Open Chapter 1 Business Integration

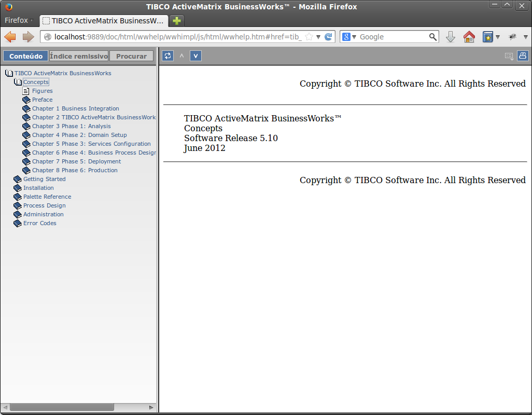(x=75, y=108)
